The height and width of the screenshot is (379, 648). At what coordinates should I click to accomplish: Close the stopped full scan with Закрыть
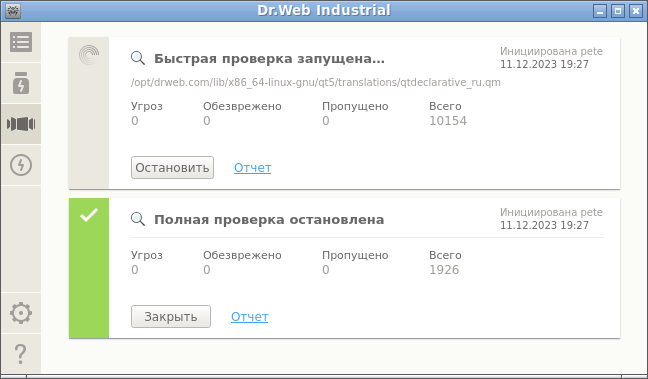point(171,317)
